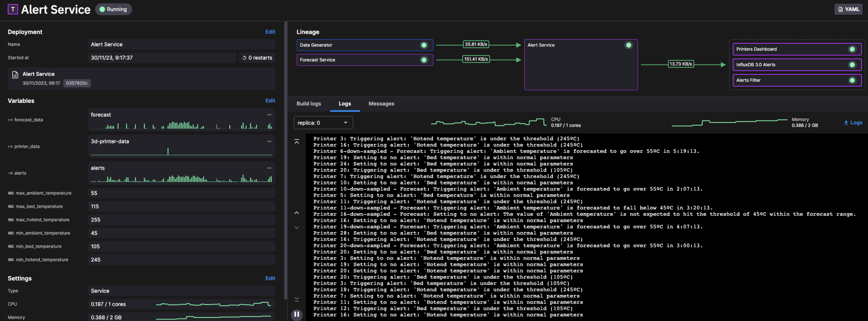This screenshot has width=868, height=321.
Task: Click the scroll-to-bottom icon in logs
Action: [297, 299]
